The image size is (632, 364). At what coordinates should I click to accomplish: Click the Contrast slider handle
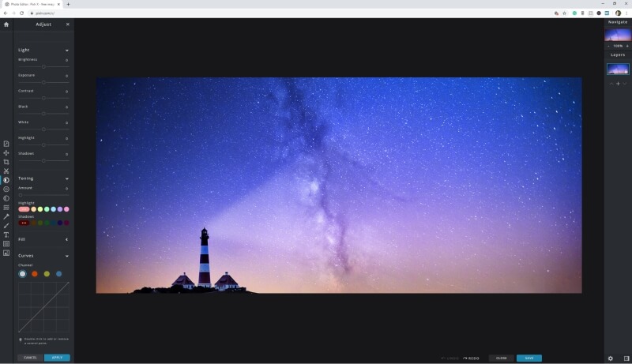[x=43, y=98]
